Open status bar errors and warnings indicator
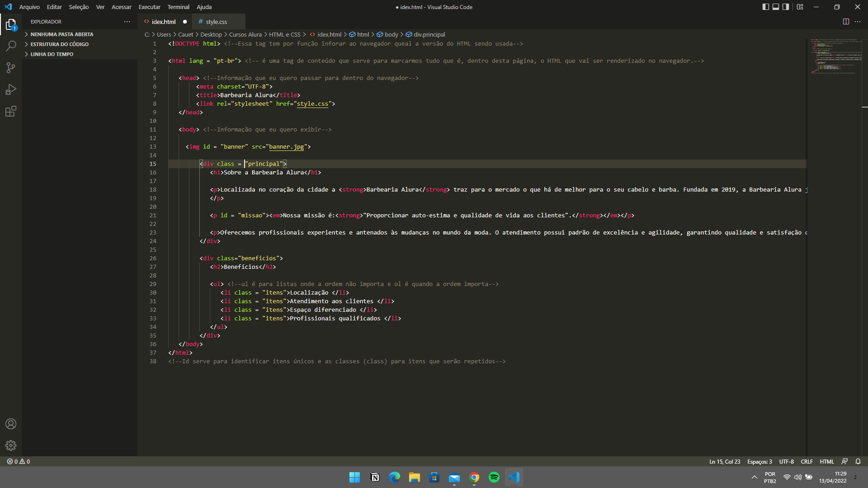 click(x=19, y=461)
